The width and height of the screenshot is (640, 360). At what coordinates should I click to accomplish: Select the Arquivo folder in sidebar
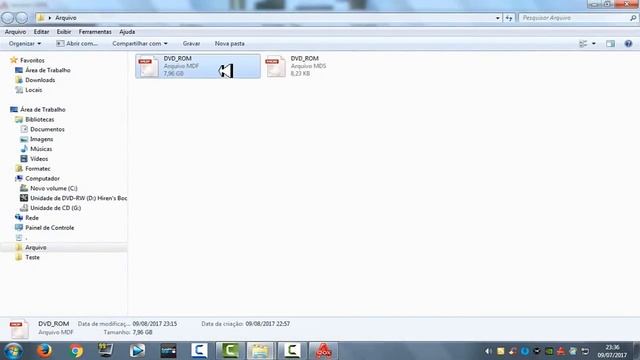pyautogui.click(x=31, y=247)
